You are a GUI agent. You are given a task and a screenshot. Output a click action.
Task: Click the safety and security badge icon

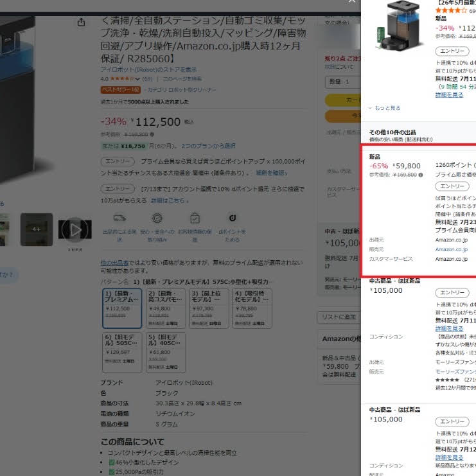pos(157,218)
